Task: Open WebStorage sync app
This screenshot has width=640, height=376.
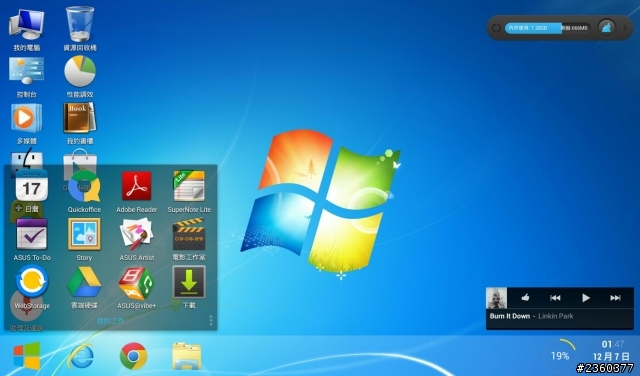Action: click(31, 282)
